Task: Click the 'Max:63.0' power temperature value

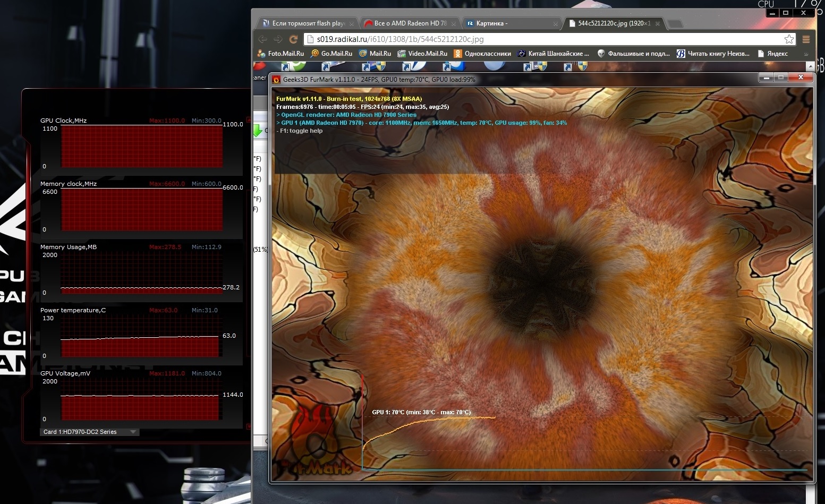Action: 163,310
